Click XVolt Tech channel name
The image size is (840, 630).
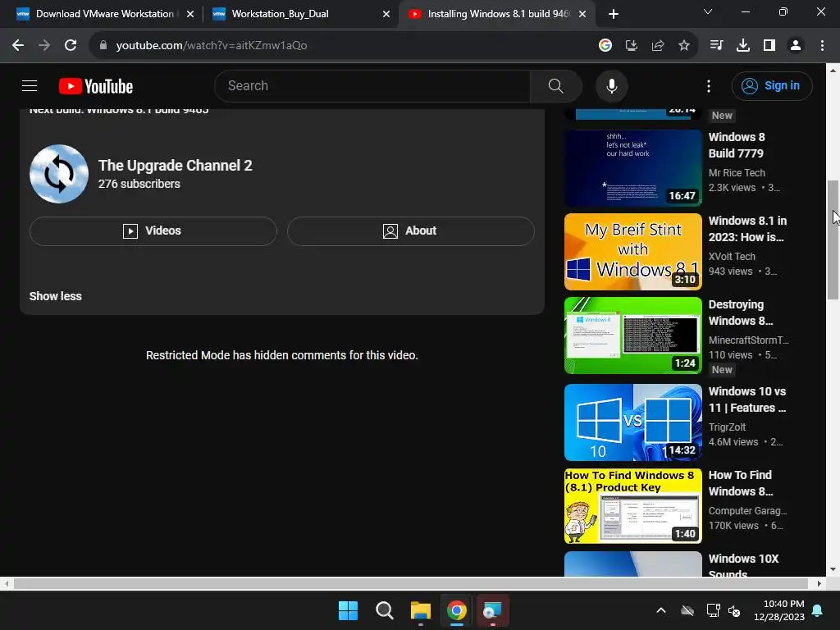click(x=732, y=257)
